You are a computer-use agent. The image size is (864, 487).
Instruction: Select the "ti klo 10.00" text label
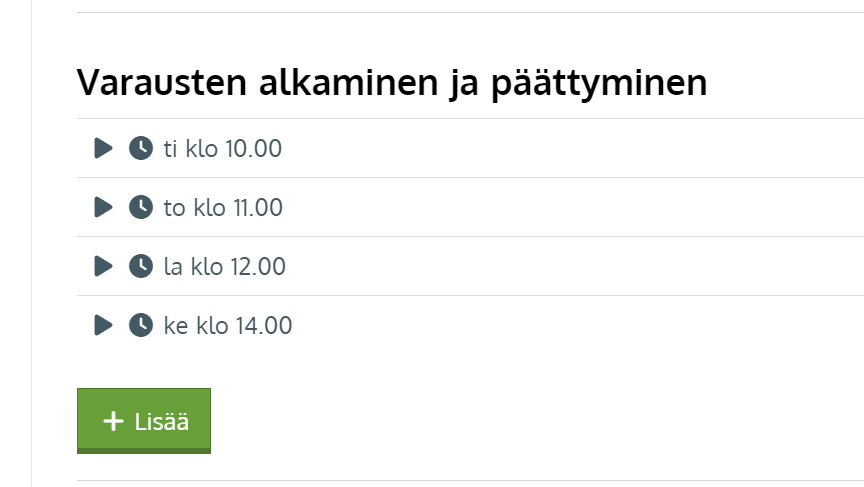(x=223, y=149)
